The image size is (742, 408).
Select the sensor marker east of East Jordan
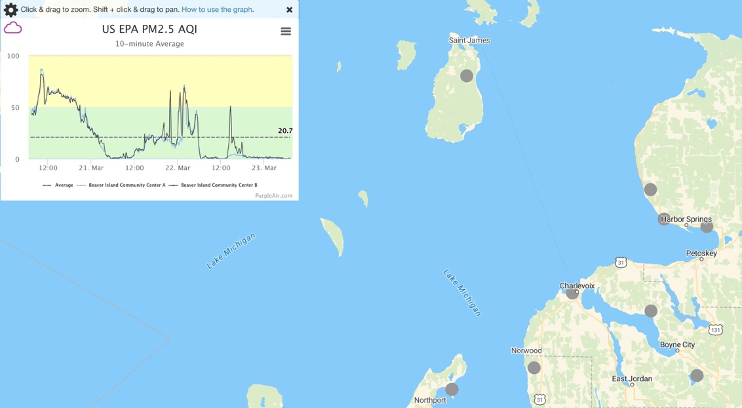(x=697, y=375)
